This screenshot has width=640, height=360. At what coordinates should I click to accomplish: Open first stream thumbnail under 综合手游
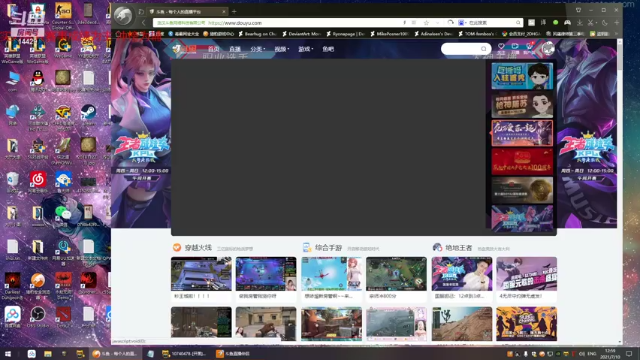click(x=331, y=274)
